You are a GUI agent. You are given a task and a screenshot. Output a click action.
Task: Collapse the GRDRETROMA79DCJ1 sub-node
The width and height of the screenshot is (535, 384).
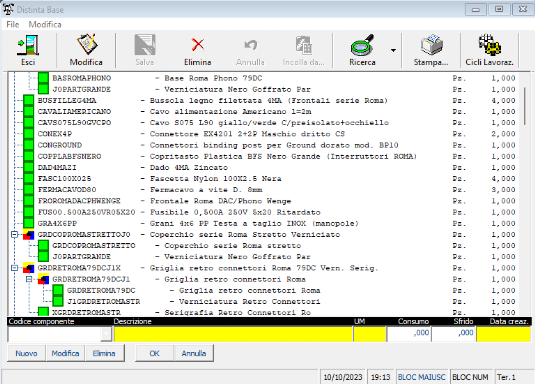click(x=29, y=279)
